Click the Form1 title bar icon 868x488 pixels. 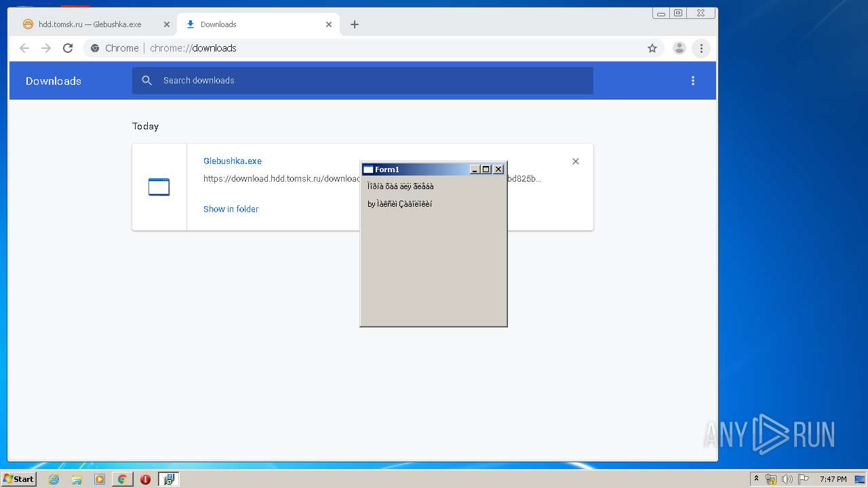(368, 169)
